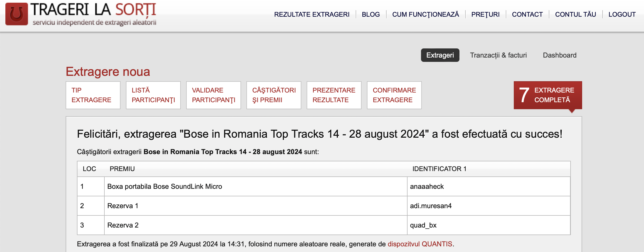Click step 7 Extragere Completă
This screenshot has height=252, width=644.
548,95
